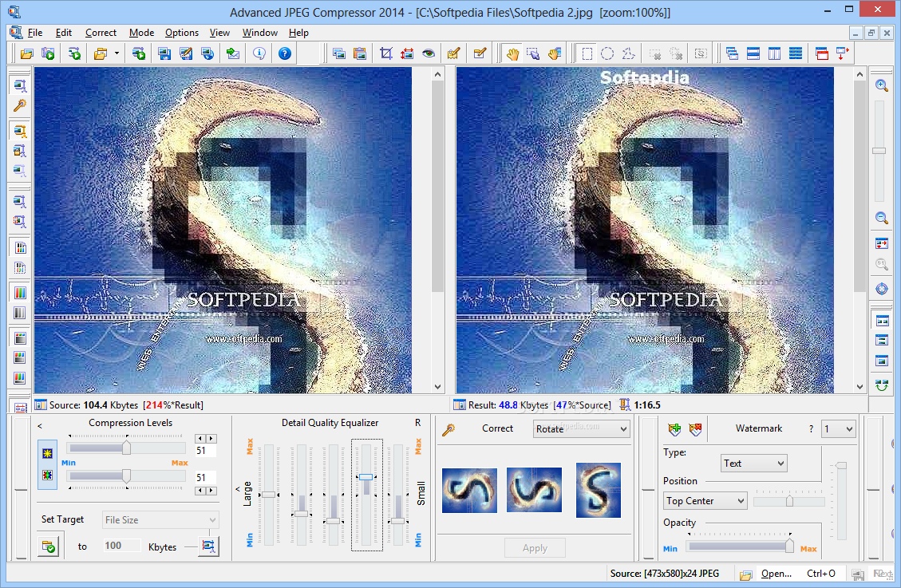Collapse Compression Levels panel with < arrow
Viewport: 901px width, 588px height.
click(x=40, y=426)
